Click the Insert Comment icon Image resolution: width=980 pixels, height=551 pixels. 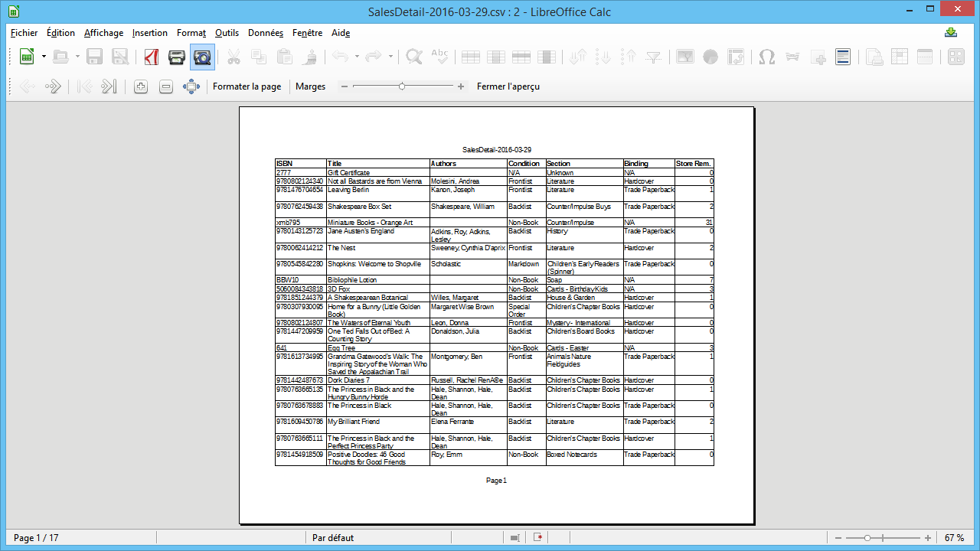tap(818, 57)
